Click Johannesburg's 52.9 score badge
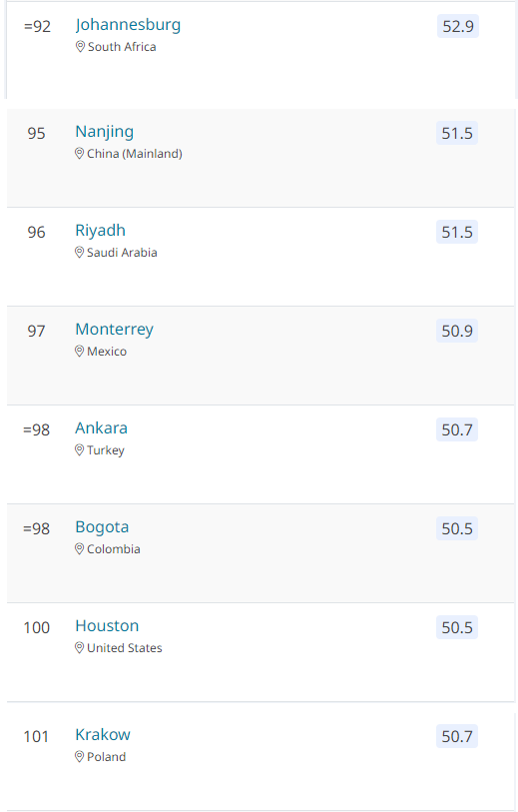This screenshot has height=812, width=518. point(458,26)
